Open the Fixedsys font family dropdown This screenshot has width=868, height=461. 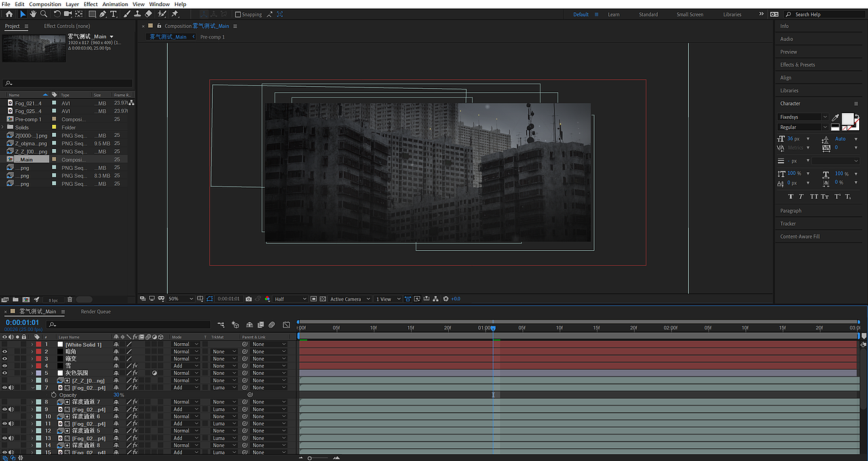[x=803, y=117]
